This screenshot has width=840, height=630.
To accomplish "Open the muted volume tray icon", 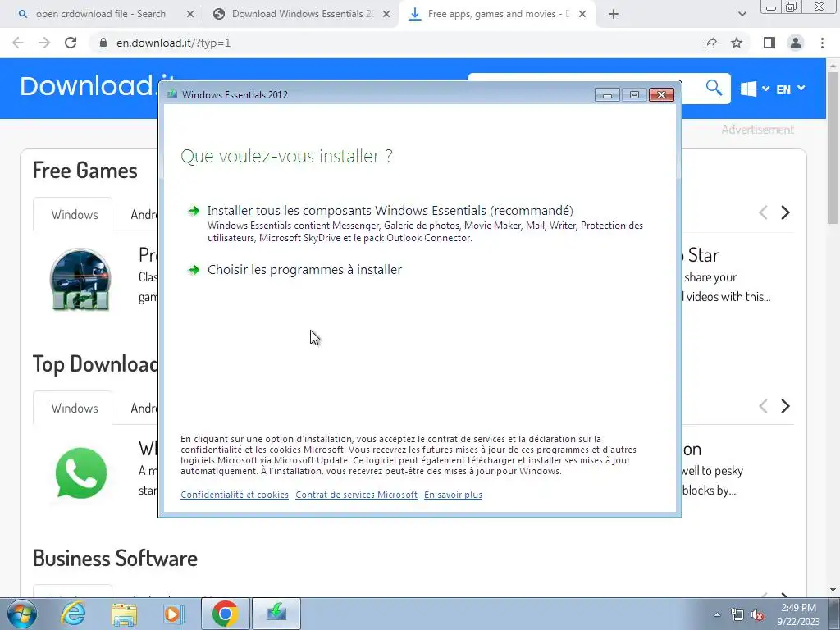I will [757, 614].
